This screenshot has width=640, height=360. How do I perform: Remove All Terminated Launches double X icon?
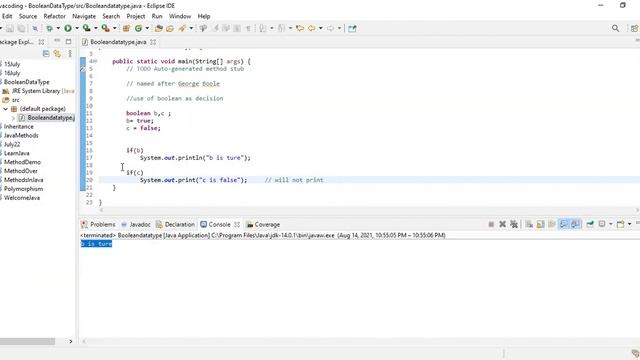pos(514,224)
